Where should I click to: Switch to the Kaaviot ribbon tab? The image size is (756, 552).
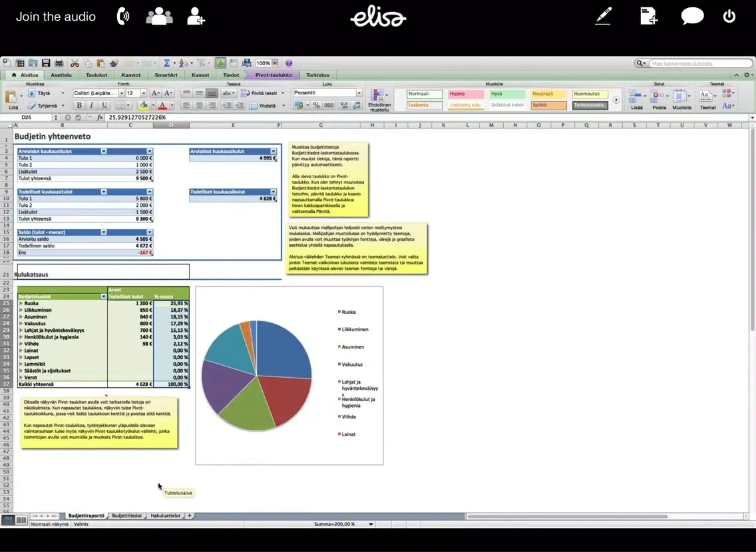coord(130,75)
